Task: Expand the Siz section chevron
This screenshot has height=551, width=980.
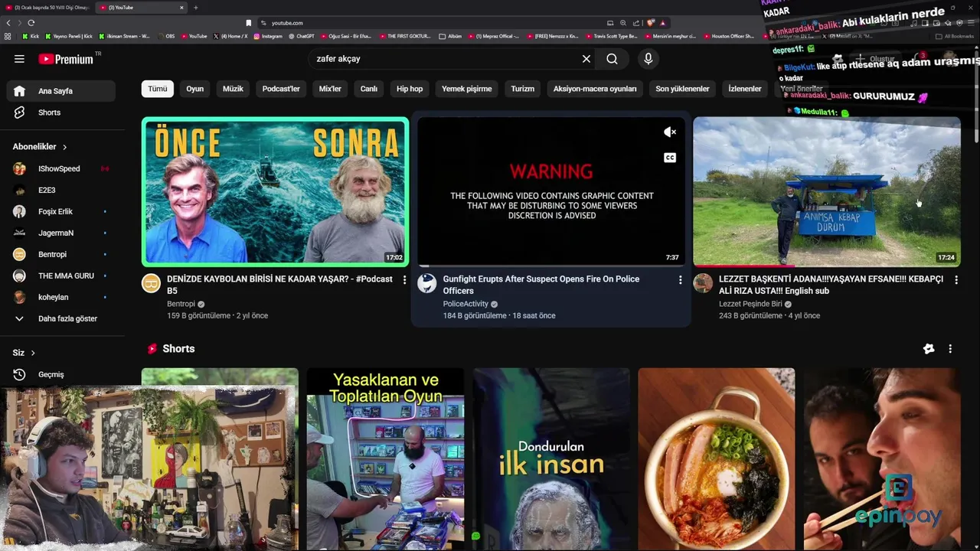Action: (x=33, y=353)
